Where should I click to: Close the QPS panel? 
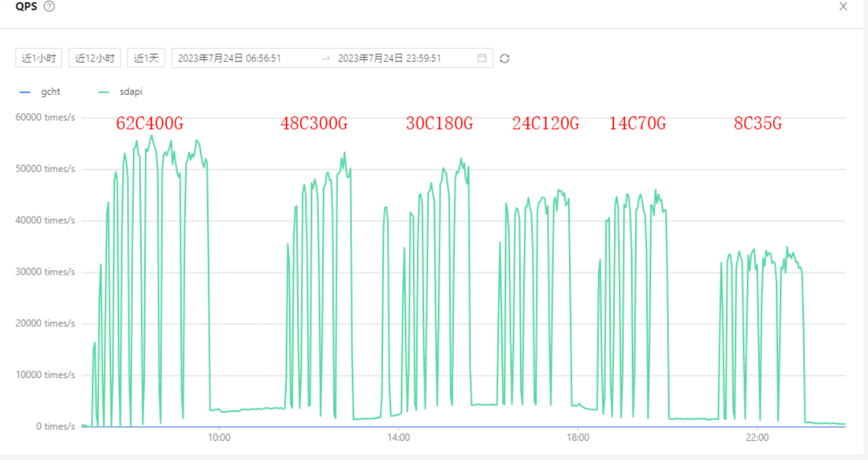pyautogui.click(x=843, y=7)
